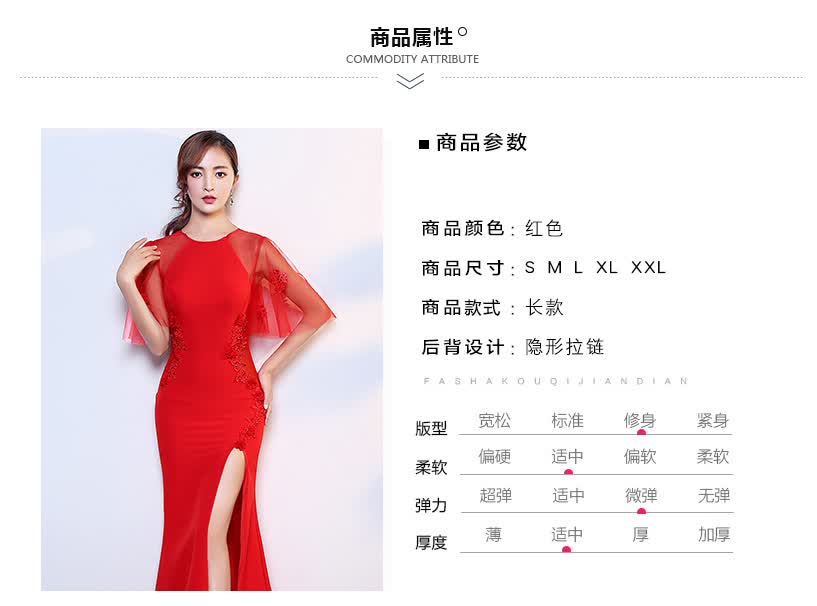Click the pink marker under 微弹
The image size is (817, 606).
[x=641, y=511]
